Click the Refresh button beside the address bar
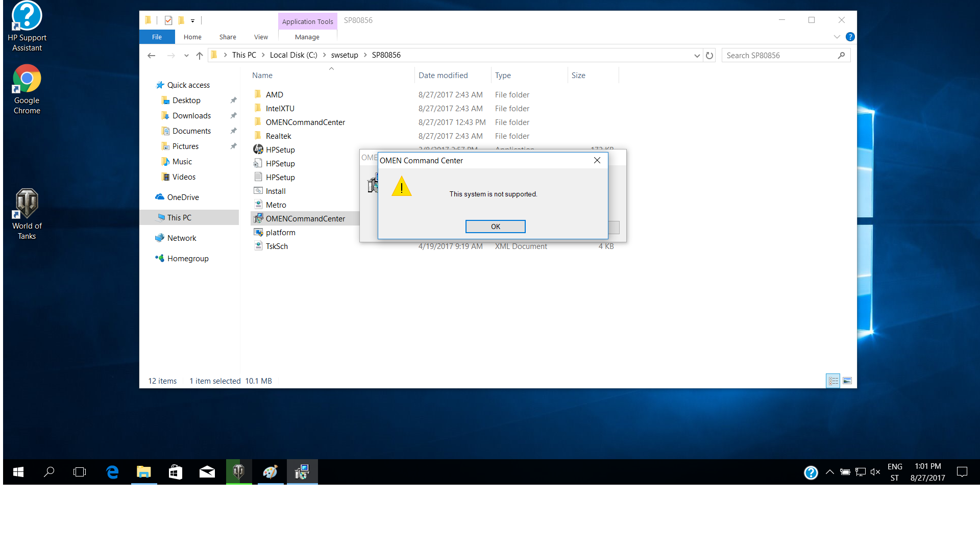 click(x=709, y=55)
